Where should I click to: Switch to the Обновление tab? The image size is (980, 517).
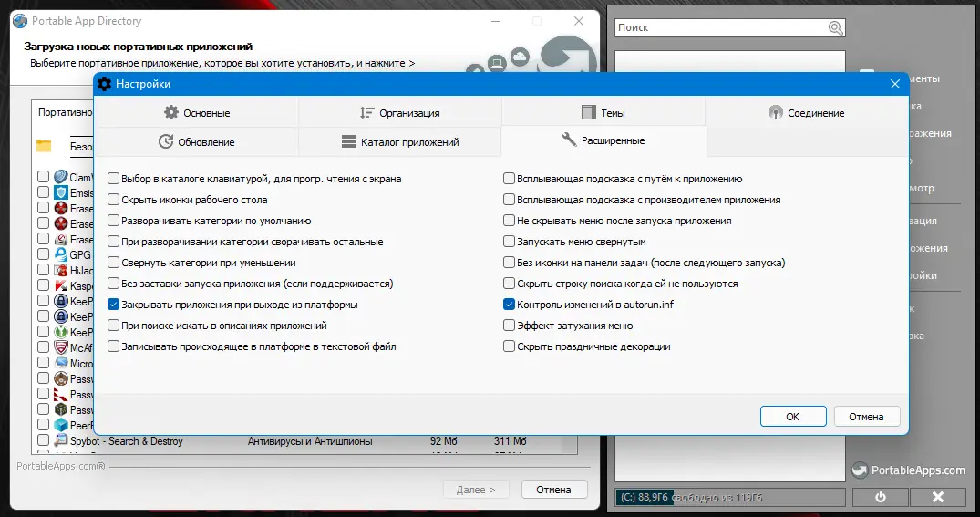197,141
